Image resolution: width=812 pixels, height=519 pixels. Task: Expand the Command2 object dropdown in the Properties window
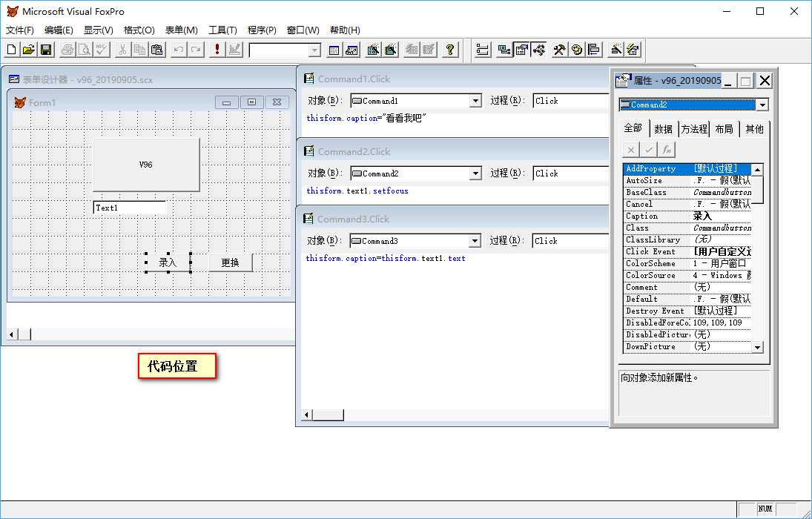pyautogui.click(x=762, y=105)
